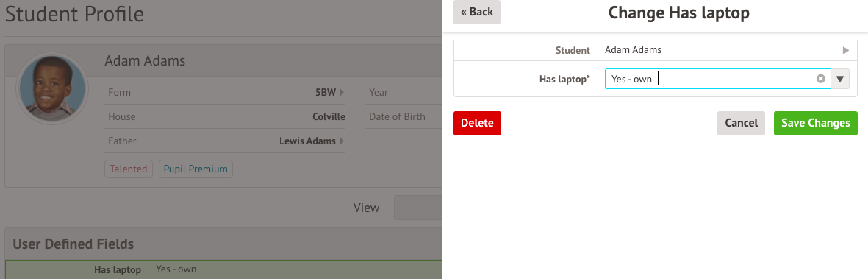Click the Year field row

click(403, 93)
